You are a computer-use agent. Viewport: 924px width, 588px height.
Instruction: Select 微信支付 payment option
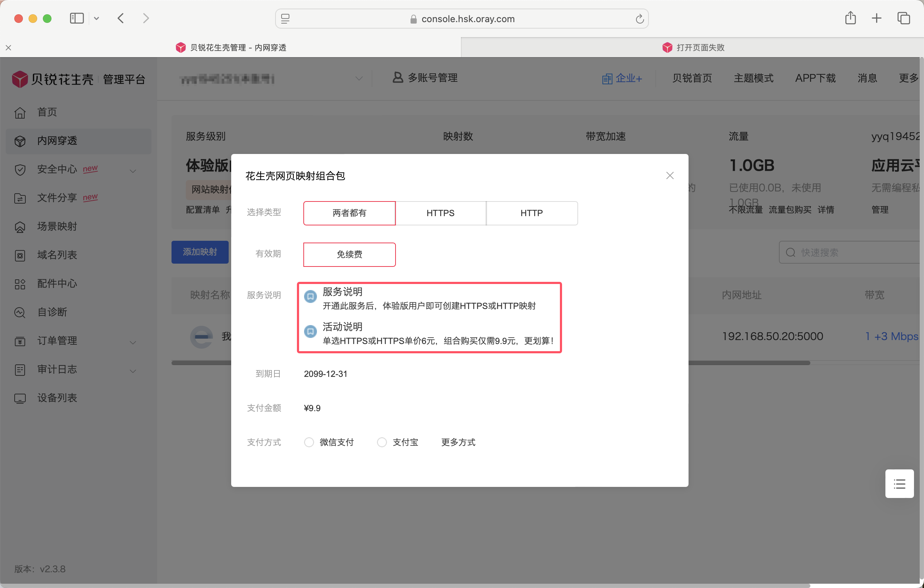(309, 442)
